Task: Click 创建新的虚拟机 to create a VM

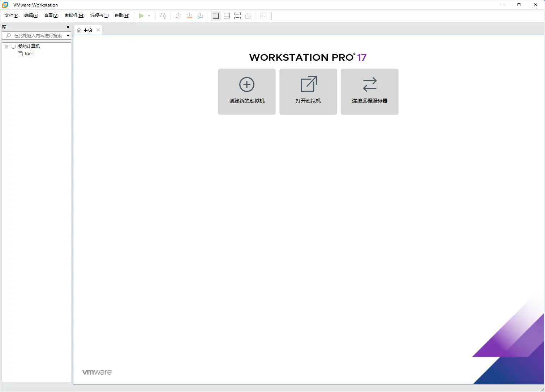Action: 246,91
